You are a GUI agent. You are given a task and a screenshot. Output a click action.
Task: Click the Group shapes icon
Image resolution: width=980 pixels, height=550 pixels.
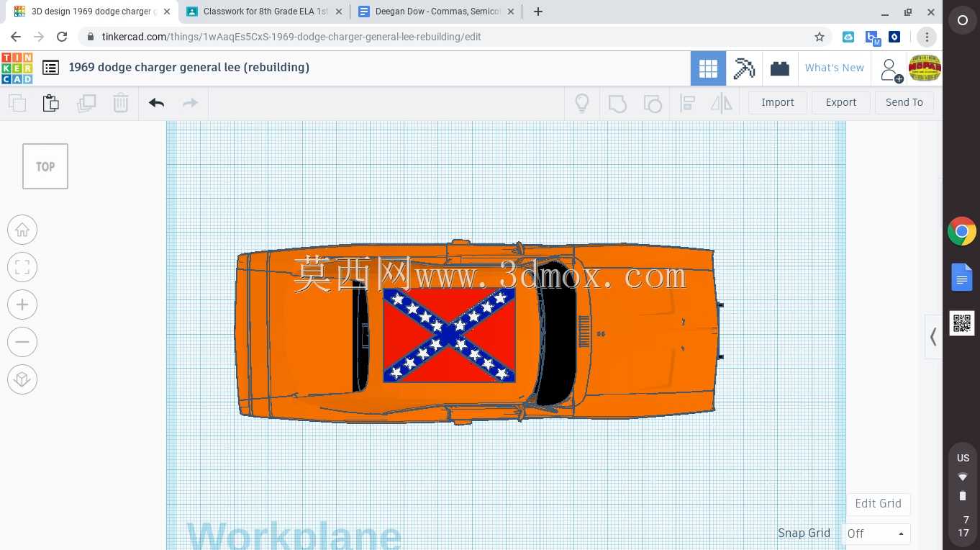(x=617, y=103)
